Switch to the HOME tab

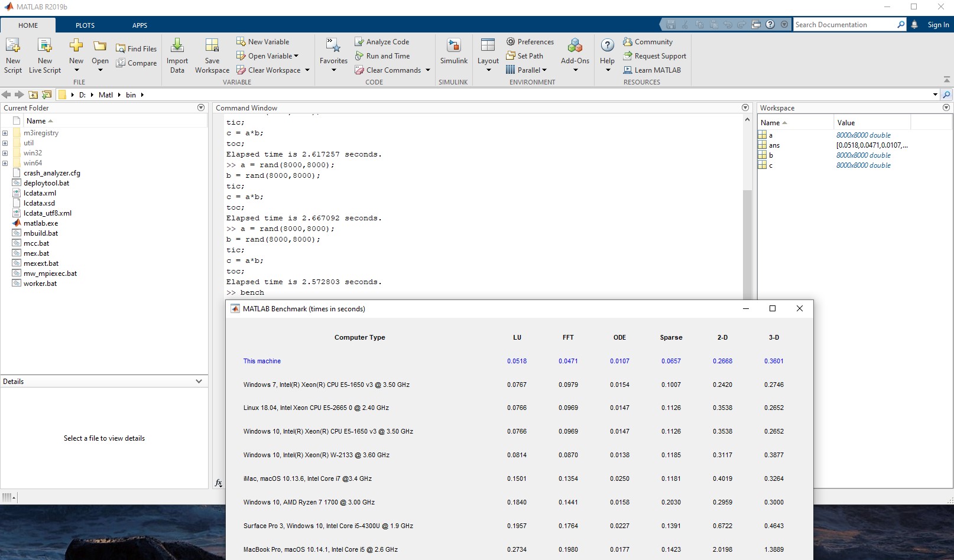point(28,25)
